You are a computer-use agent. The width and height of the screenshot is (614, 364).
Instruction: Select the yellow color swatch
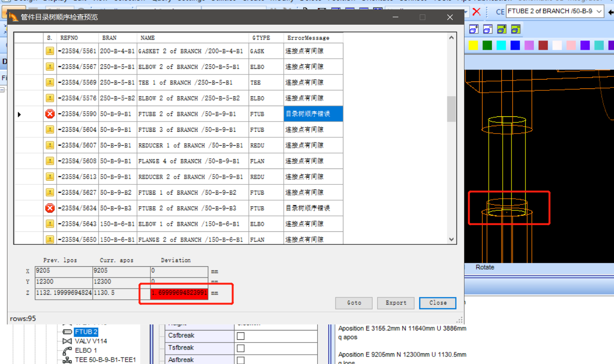point(473,45)
